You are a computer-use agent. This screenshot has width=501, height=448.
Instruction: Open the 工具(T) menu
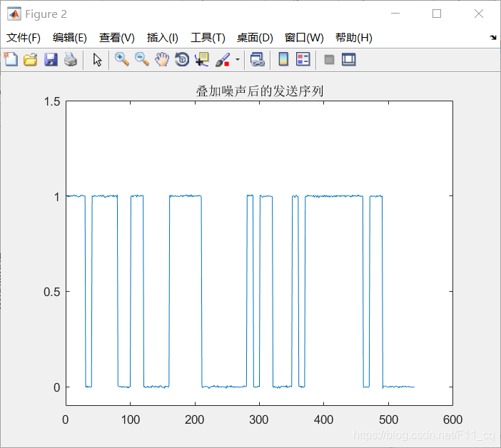click(208, 38)
